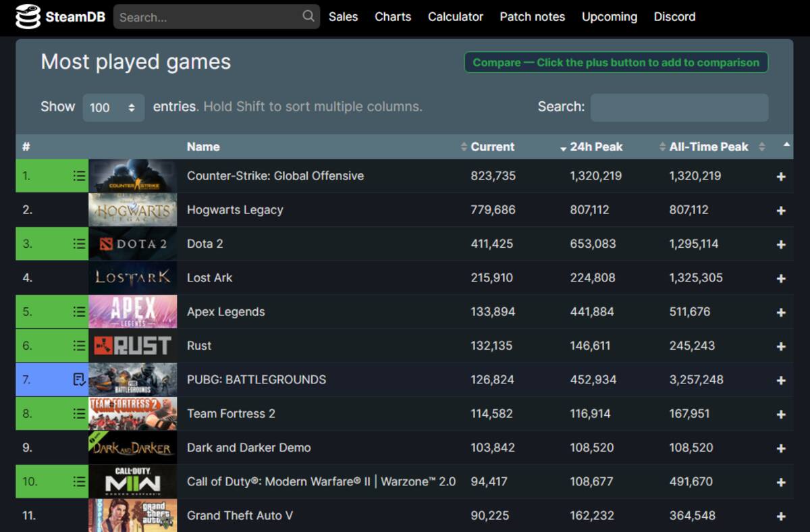Screen dimensions: 810x532
Task: Sort table by Current players column
Action: (492, 147)
